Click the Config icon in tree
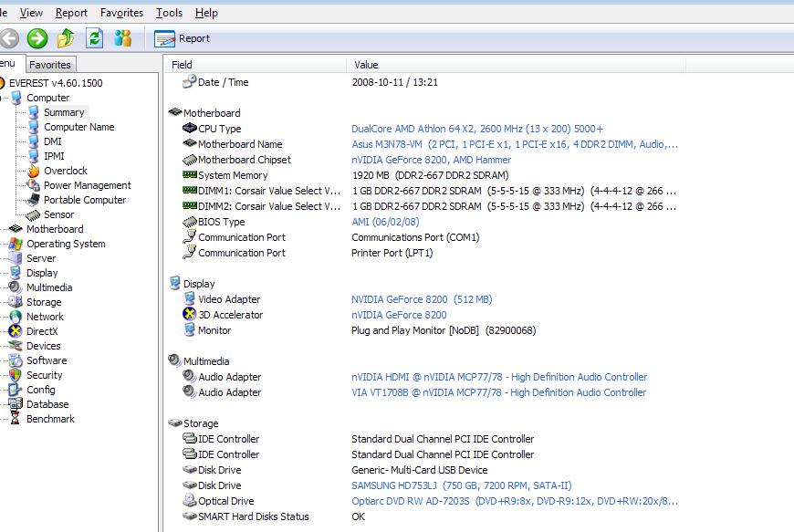The image size is (794, 532). coord(16,390)
